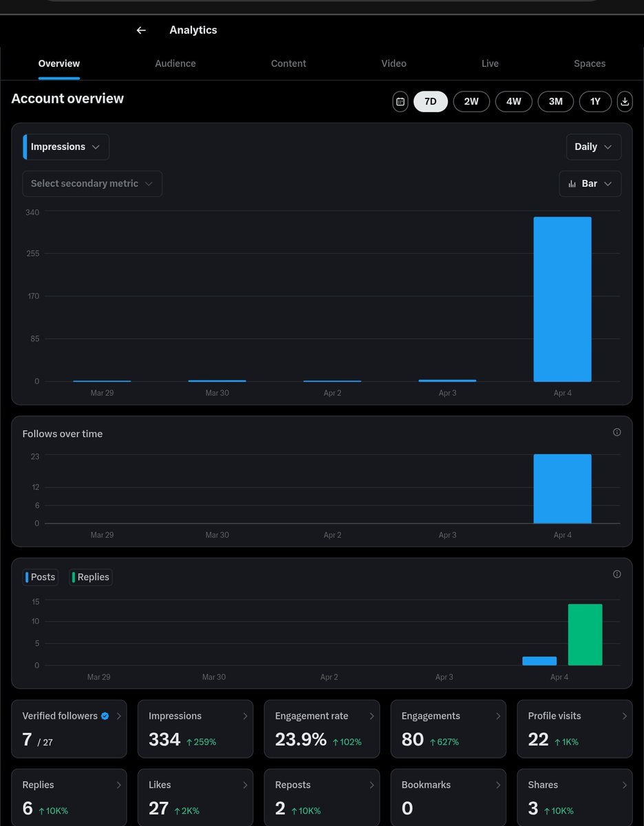The image size is (644, 826).
Task: Open the Engagements 80 stat card
Action: pos(449,729)
